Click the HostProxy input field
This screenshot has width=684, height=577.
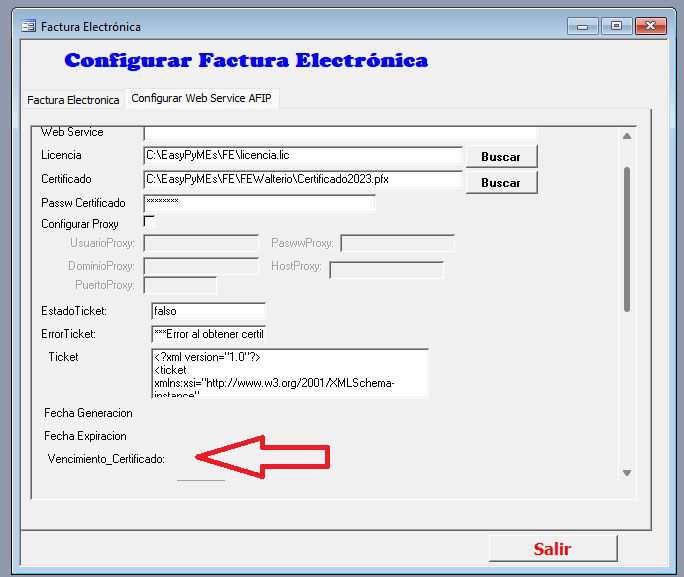[386, 269]
